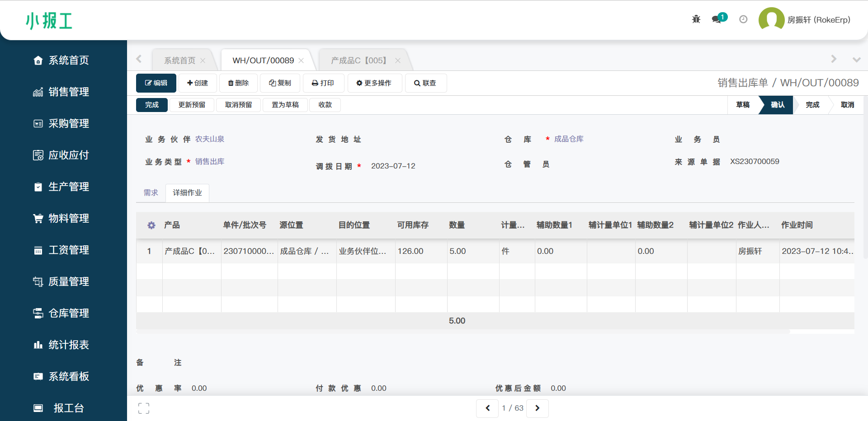The height and width of the screenshot is (421, 868).
Task: Set the record status to 草稿
Action: click(x=743, y=105)
